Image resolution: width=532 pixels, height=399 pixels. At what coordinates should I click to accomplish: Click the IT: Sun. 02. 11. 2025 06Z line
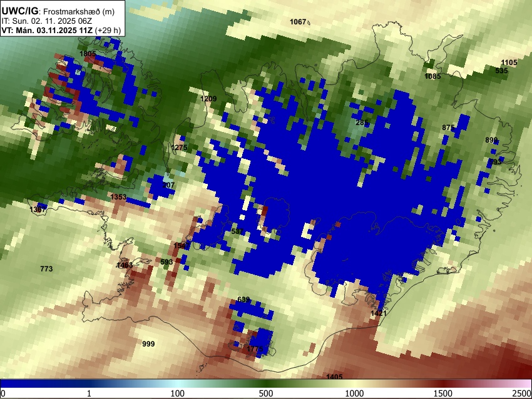(46, 21)
